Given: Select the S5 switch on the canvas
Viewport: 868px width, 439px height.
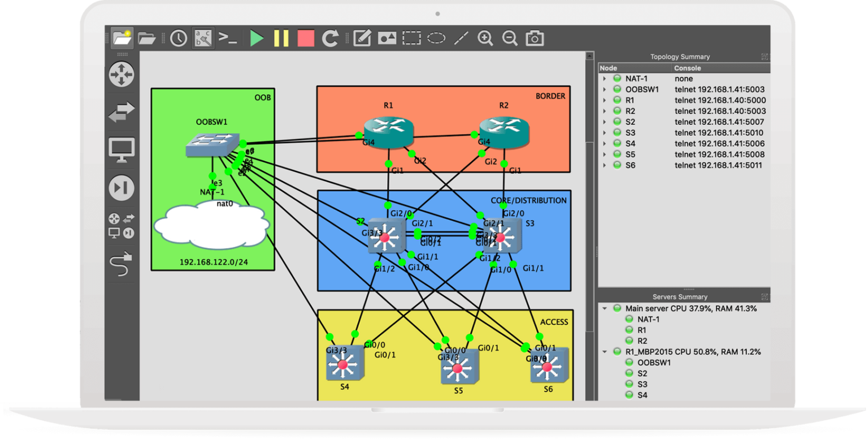Looking at the screenshot, I should click(459, 367).
